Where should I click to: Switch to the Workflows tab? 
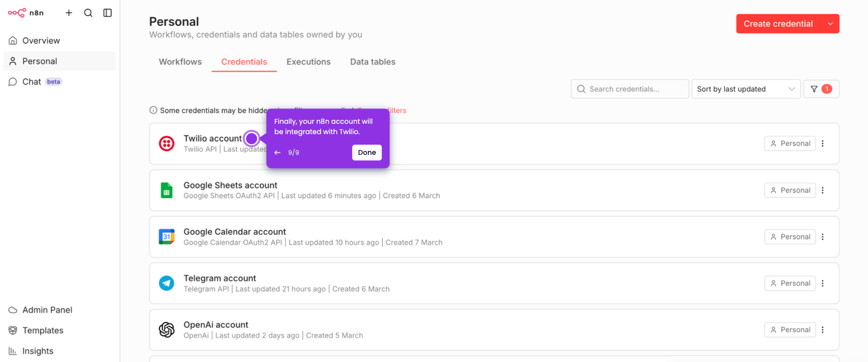pos(180,62)
